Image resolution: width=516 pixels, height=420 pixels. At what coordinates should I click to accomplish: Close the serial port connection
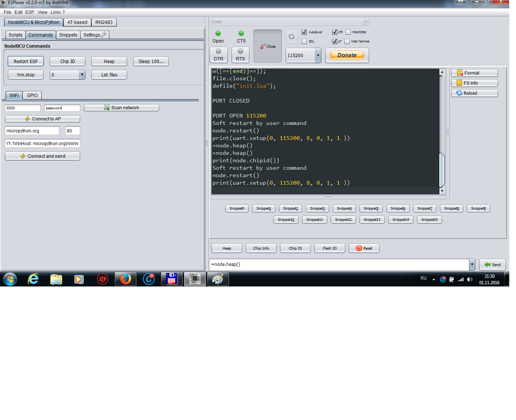tap(268, 46)
